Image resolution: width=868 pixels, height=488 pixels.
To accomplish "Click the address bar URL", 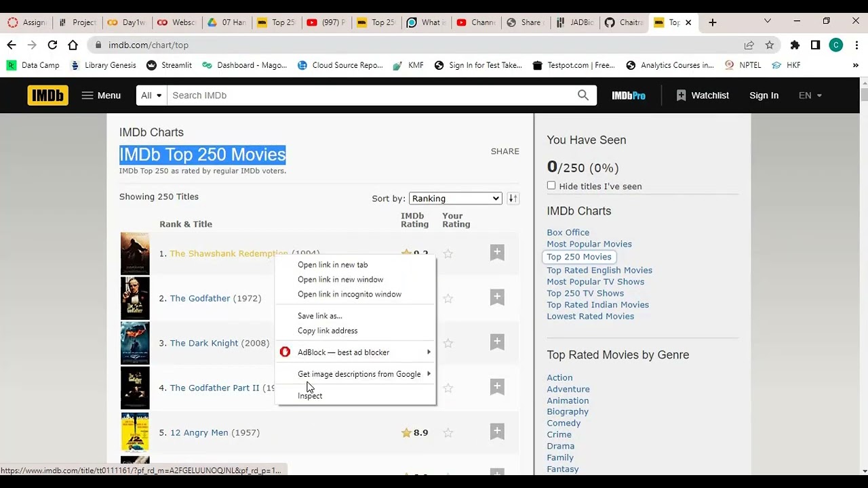I will point(149,45).
